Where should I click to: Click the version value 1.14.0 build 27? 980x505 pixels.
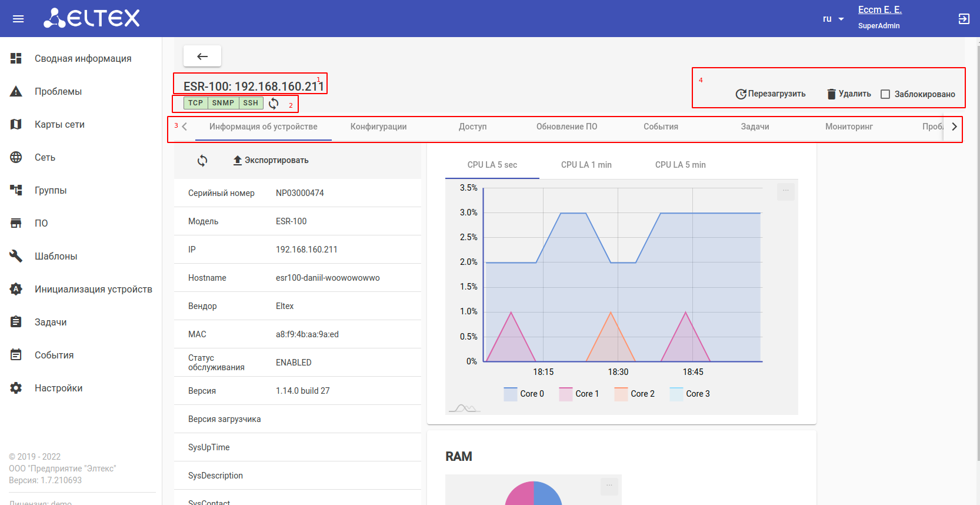tap(303, 391)
